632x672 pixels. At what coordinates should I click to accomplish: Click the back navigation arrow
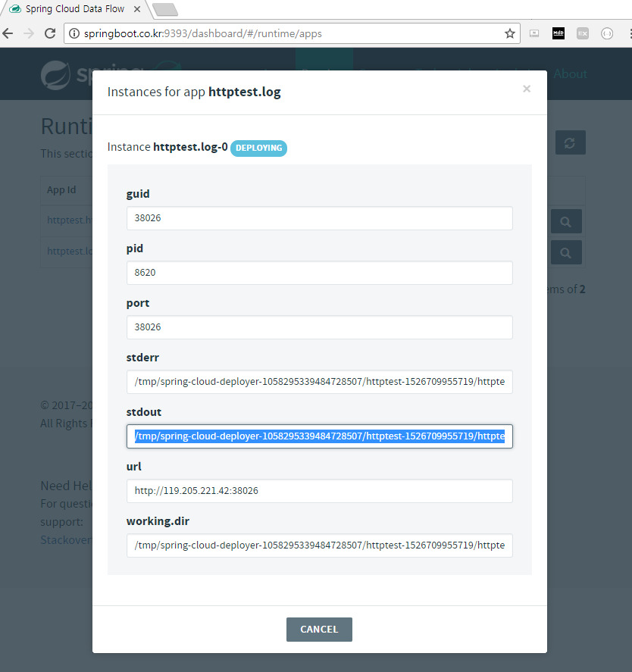point(8,33)
